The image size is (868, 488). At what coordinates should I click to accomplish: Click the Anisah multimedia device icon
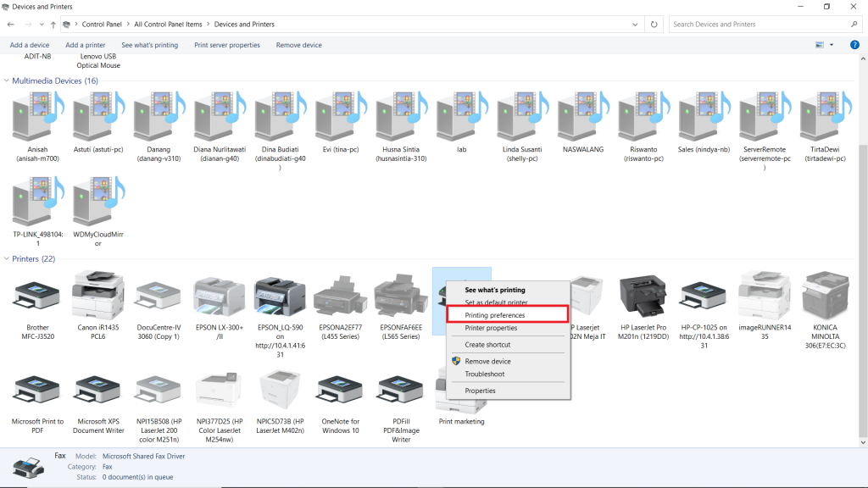[36, 117]
